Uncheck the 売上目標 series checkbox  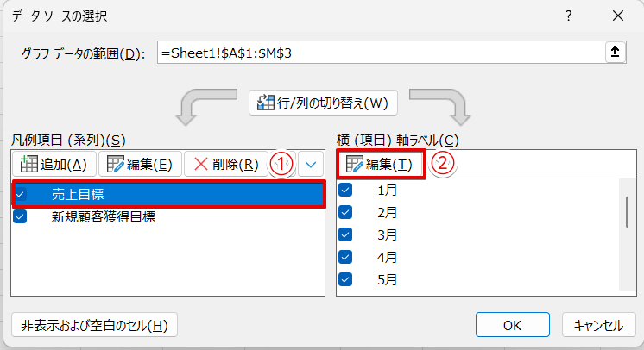[21, 195]
